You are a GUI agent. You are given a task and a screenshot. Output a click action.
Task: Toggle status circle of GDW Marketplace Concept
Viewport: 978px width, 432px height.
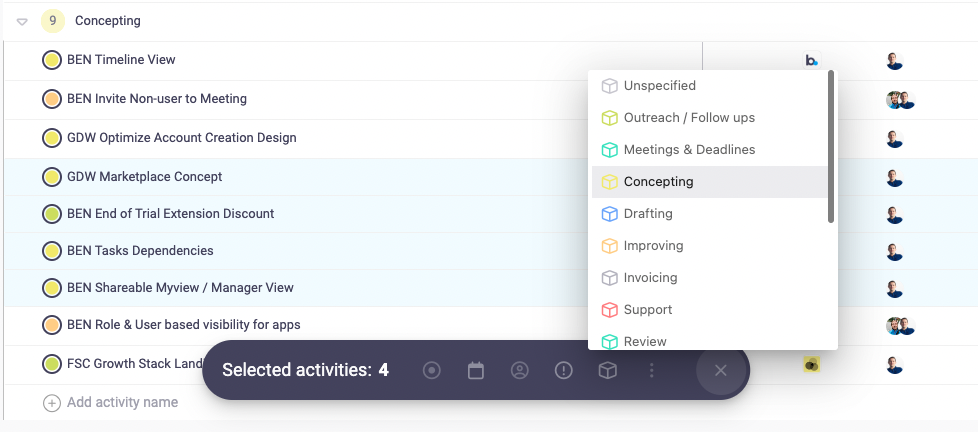pyautogui.click(x=52, y=177)
